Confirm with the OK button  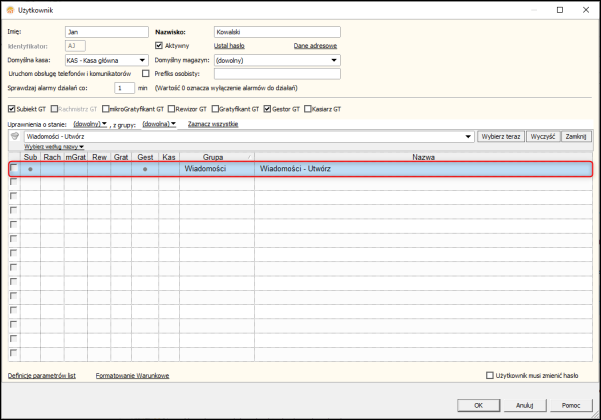[x=478, y=405]
